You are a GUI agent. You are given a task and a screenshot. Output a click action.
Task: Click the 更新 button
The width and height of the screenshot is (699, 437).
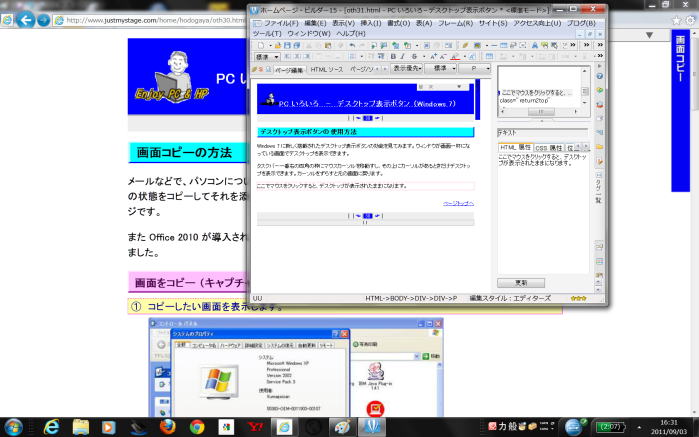(521, 283)
